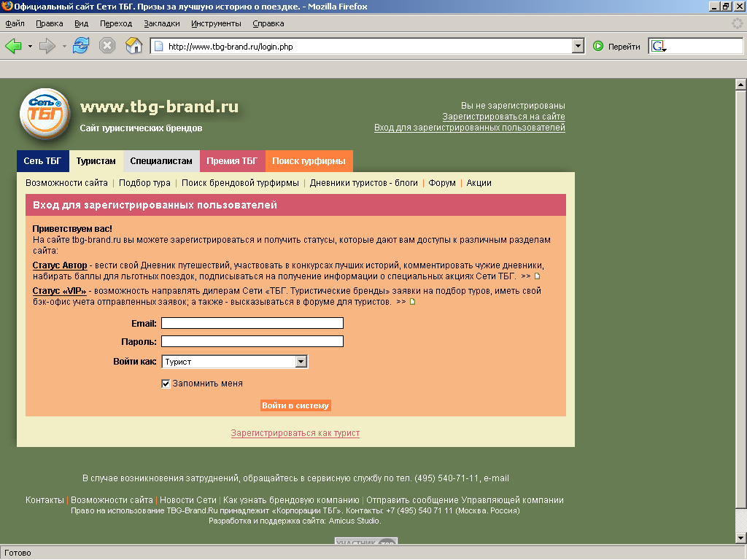Click Amicus Studio footer link
Screen dimensions: 747x560
pyautogui.click(x=354, y=521)
